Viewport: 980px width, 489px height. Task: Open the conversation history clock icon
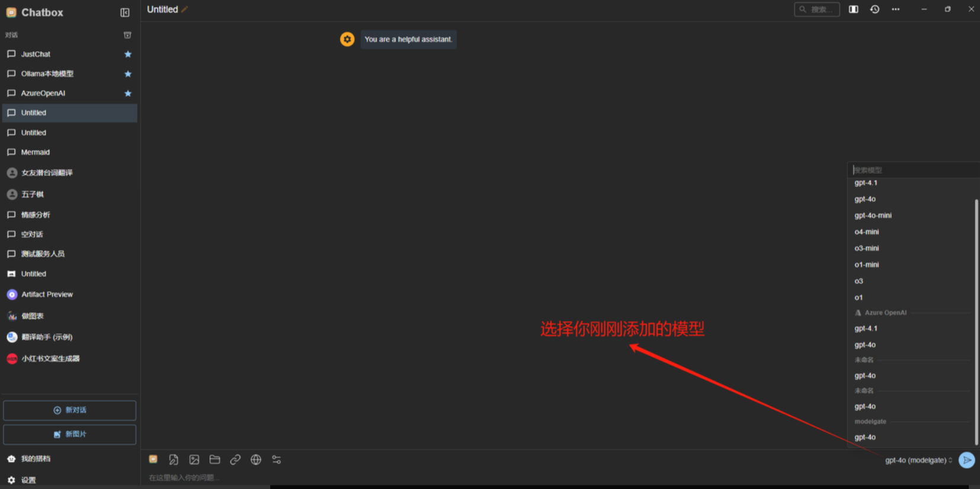[875, 9]
